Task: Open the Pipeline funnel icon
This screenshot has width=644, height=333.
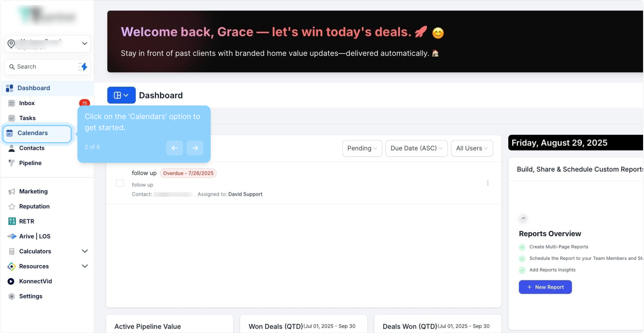Action: (x=12, y=163)
